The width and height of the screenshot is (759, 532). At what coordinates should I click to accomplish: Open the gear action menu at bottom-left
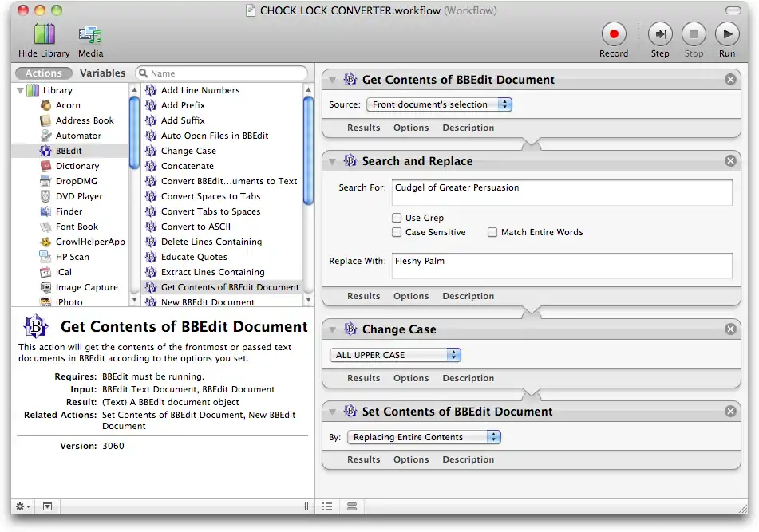(24, 506)
